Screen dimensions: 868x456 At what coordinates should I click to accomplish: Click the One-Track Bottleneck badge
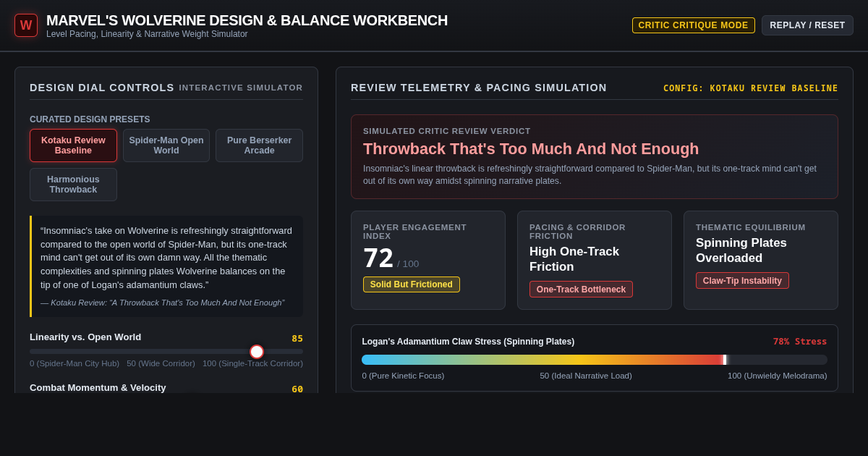[x=581, y=290]
